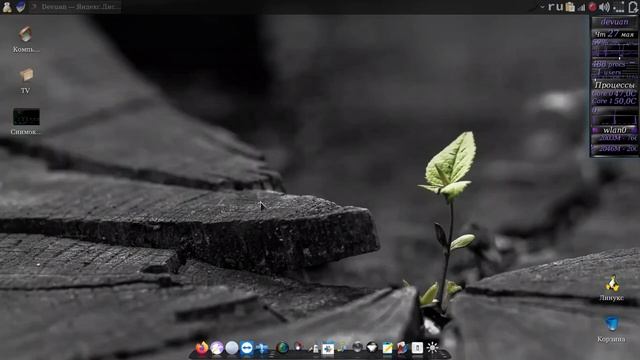
Task: Switch to the Devuan — Яндекс.Диск taskbar window
Action: tap(75, 7)
